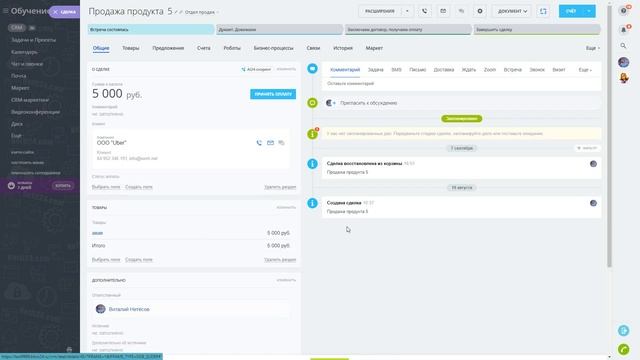
Task: Click the info icon beside Создана сделка
Action: (x=312, y=203)
